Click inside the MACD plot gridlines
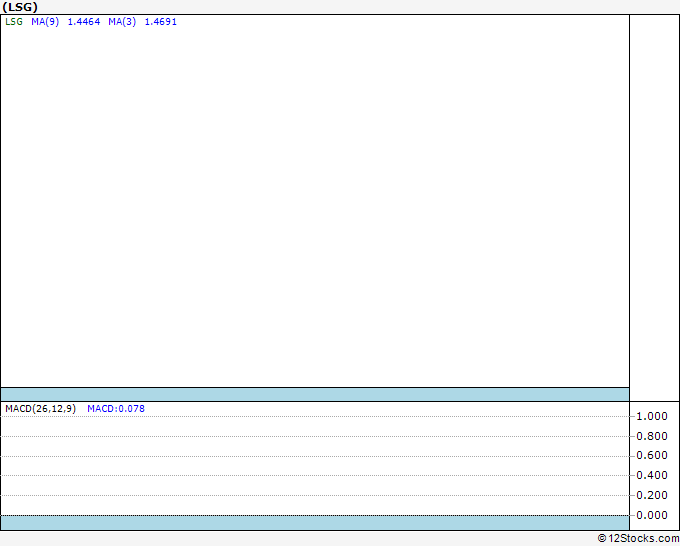The width and height of the screenshot is (680, 546). (x=315, y=465)
